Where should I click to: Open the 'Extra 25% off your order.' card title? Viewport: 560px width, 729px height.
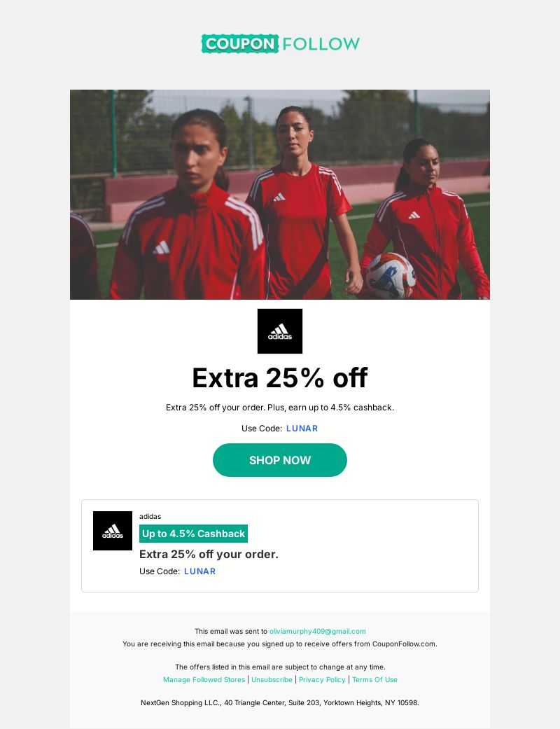209,554
